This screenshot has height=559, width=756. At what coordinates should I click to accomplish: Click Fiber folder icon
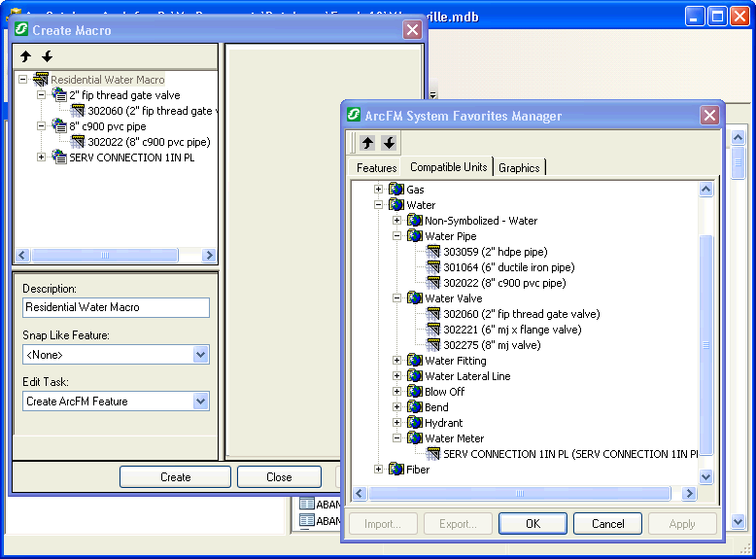click(x=396, y=469)
